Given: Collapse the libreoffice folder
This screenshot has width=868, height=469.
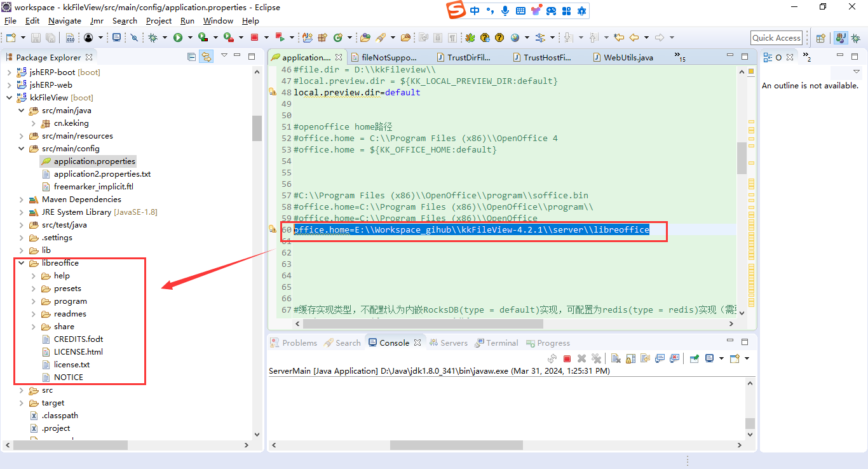Looking at the screenshot, I should click(21, 263).
